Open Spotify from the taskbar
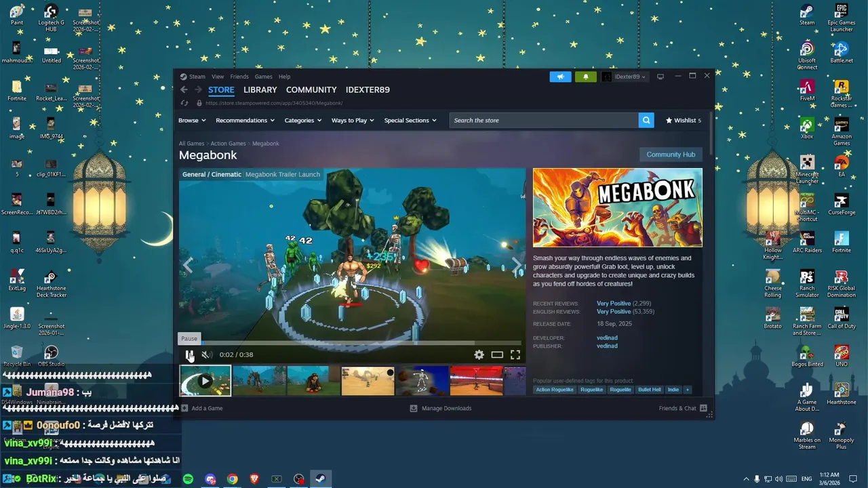 pyautogui.click(x=188, y=479)
